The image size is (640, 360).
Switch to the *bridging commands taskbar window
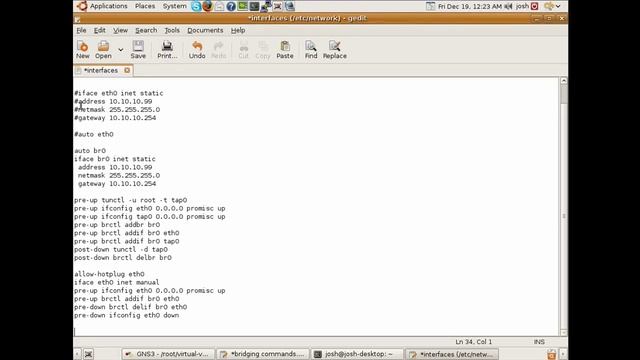tap(263, 354)
